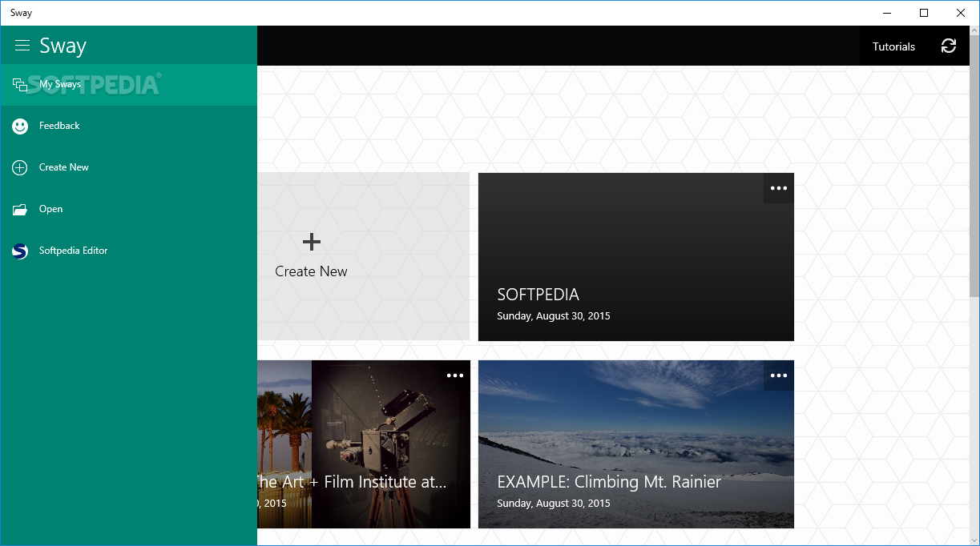Open the EXAMPLE: Climbing Mt. Rainier sway

point(636,444)
